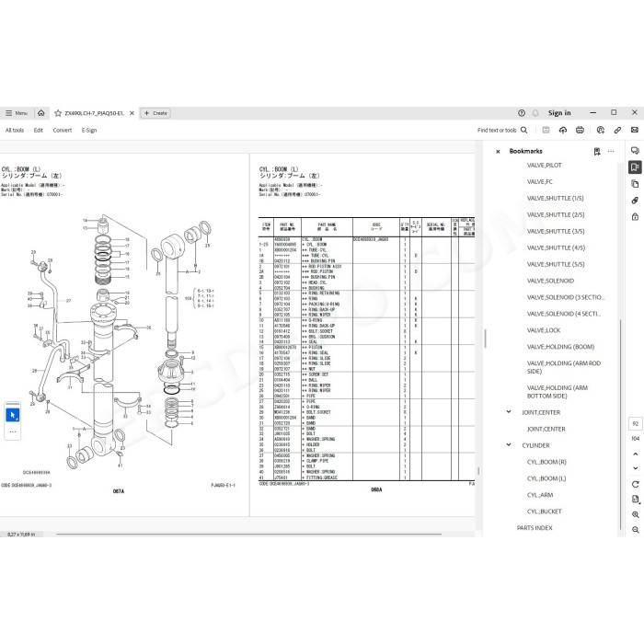Open the Help question mark icon
Screen dimensions: 644x644
(x=522, y=113)
